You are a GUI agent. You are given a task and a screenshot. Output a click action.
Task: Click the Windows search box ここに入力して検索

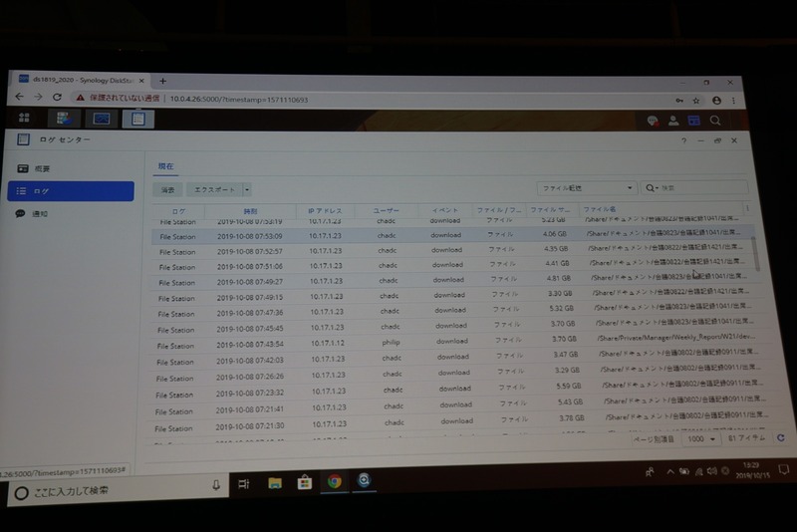point(118,490)
